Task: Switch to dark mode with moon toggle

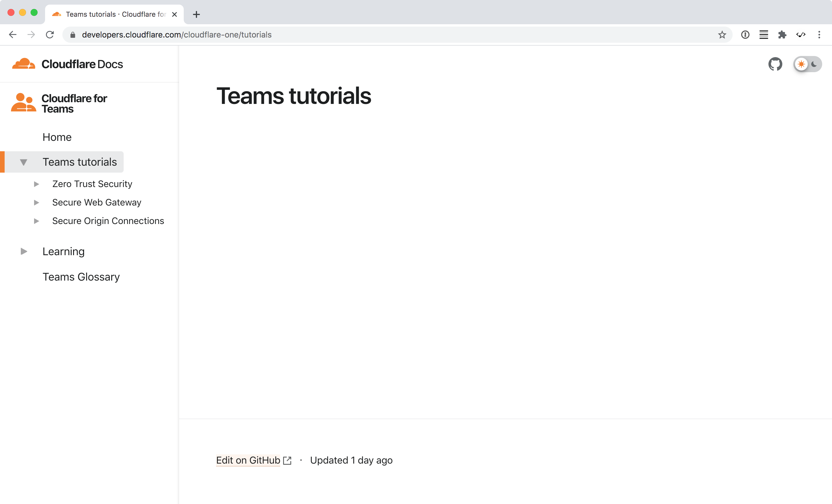Action: click(x=814, y=64)
